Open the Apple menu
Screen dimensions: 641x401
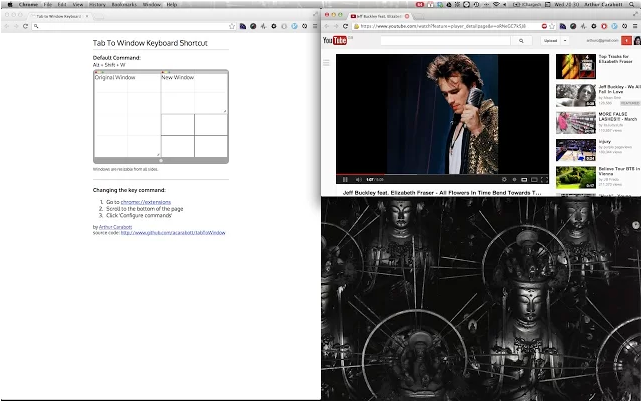click(x=10, y=4)
